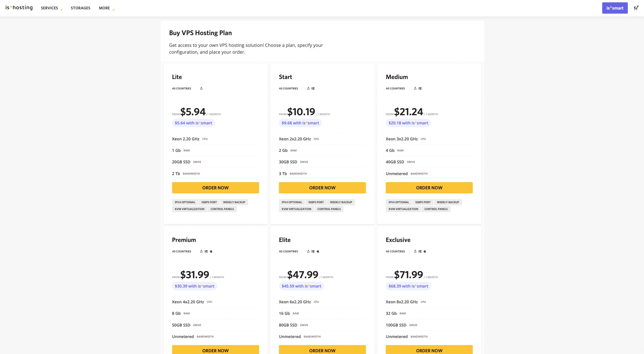Click $9.68 with is*smart badge
644x354 pixels.
(x=300, y=123)
